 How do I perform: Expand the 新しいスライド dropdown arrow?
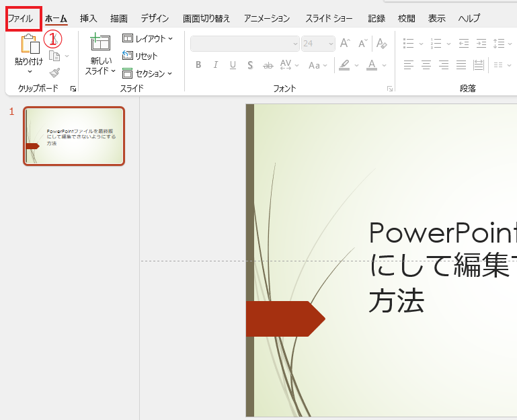(x=113, y=71)
